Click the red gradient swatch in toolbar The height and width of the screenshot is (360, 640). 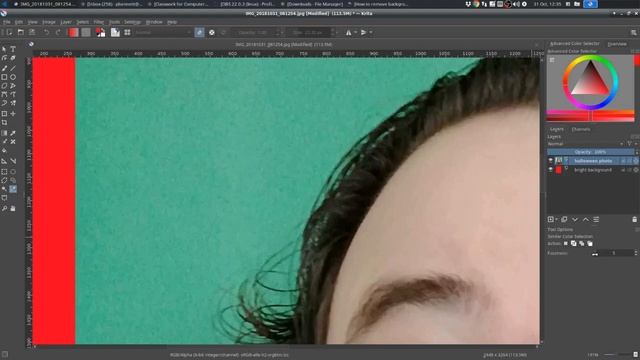click(x=74, y=32)
